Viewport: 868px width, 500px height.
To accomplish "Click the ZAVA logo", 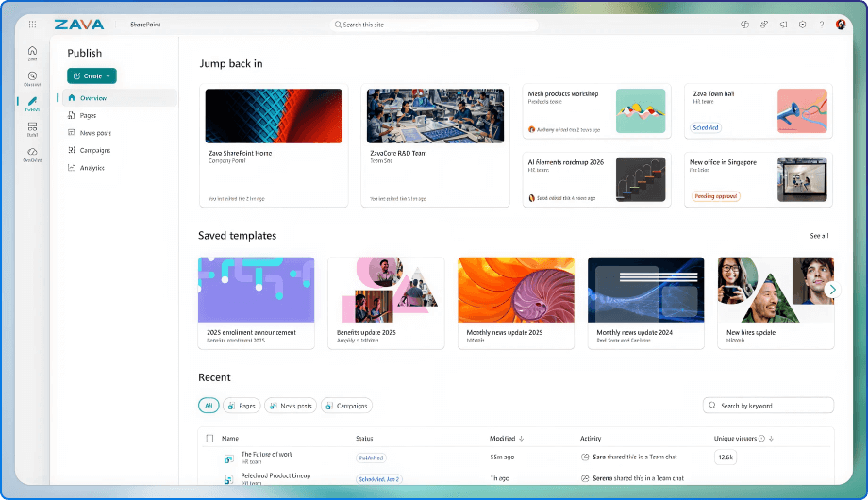I will coord(79,25).
